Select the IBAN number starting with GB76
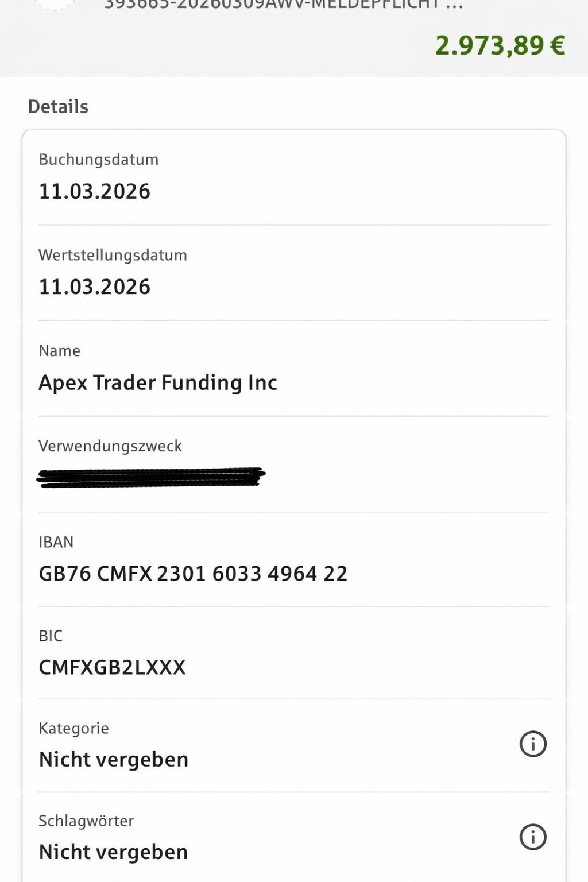This screenshot has height=882, width=588. point(193,574)
